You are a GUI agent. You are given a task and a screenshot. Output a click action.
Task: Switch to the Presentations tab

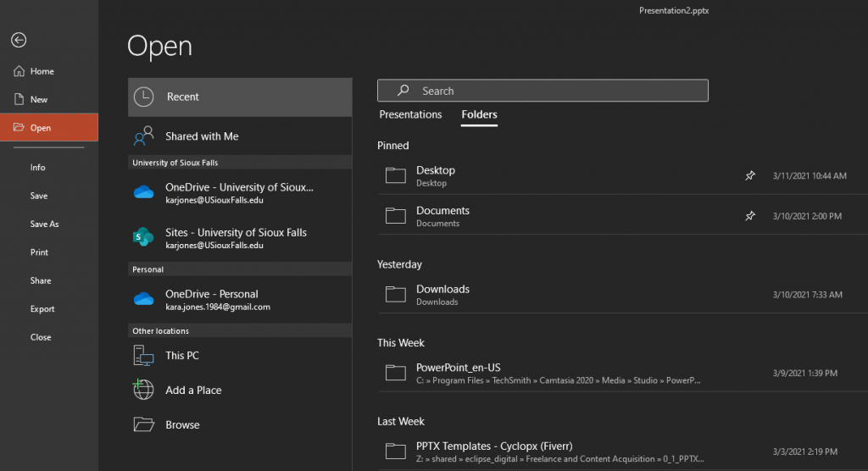410,114
